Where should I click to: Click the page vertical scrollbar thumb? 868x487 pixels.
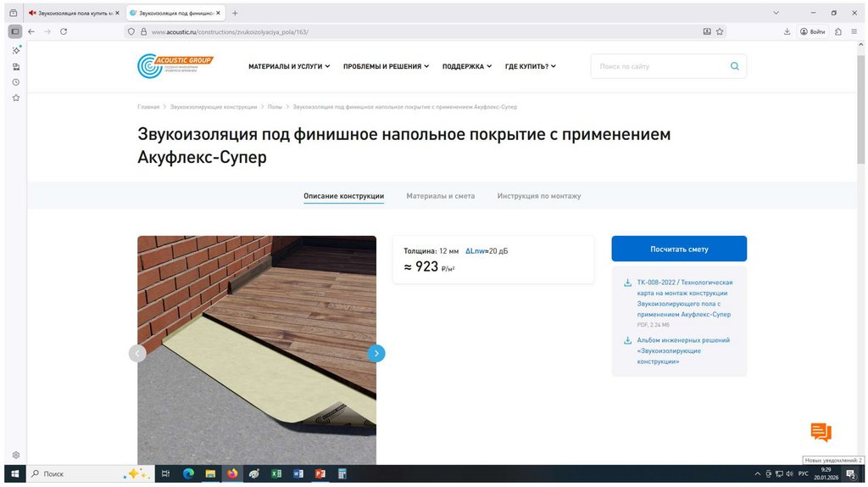pyautogui.click(x=861, y=108)
